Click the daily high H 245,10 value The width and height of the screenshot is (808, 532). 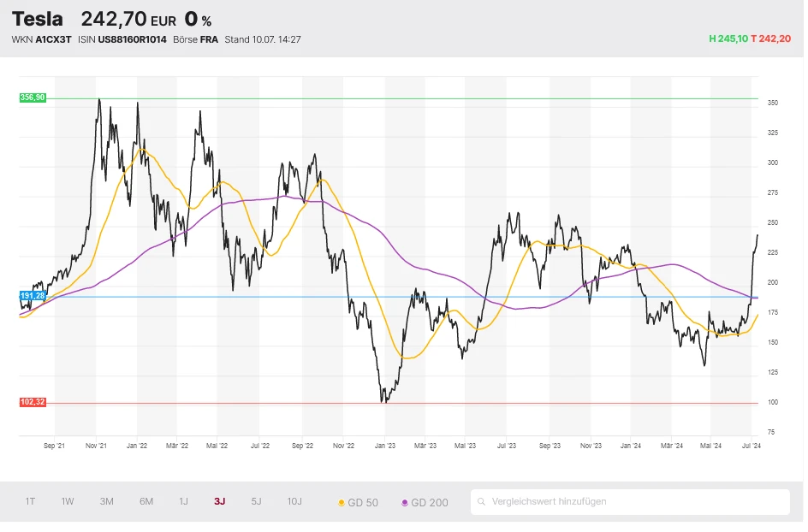[728, 39]
